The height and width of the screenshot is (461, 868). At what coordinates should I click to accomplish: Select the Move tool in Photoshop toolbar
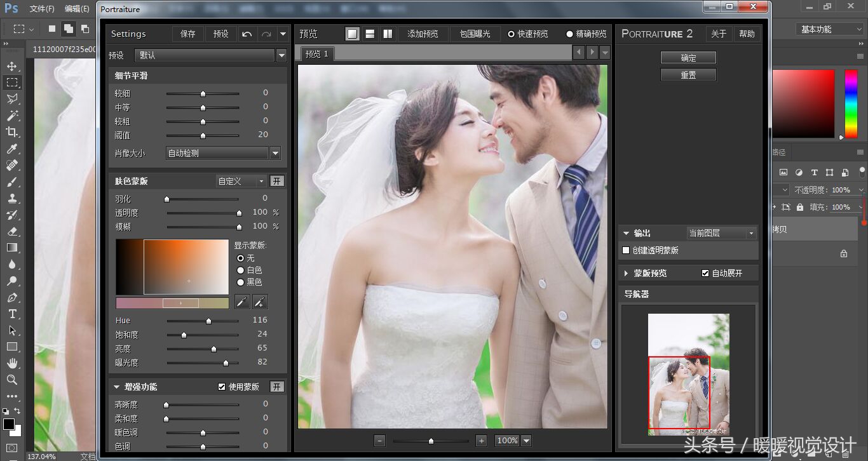click(x=12, y=66)
